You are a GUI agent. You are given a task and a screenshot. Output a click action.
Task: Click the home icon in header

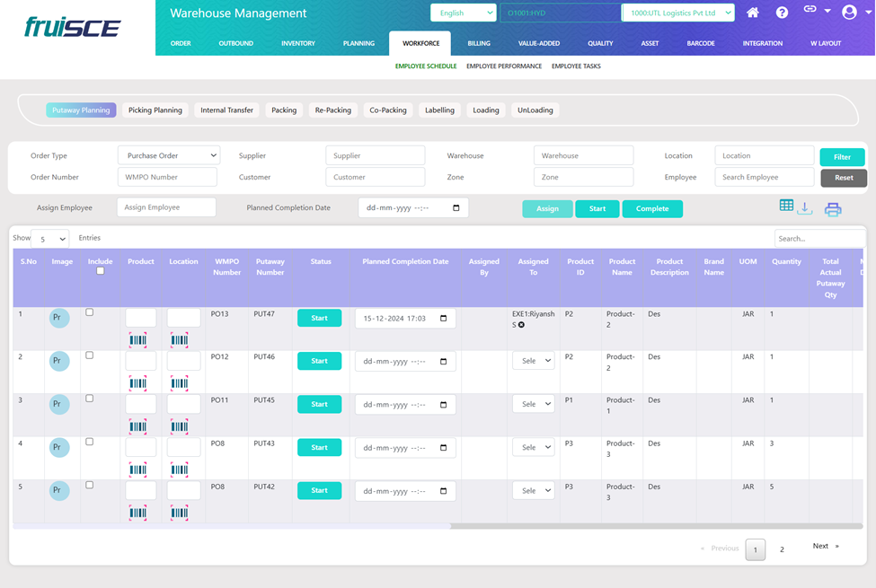[x=753, y=13]
